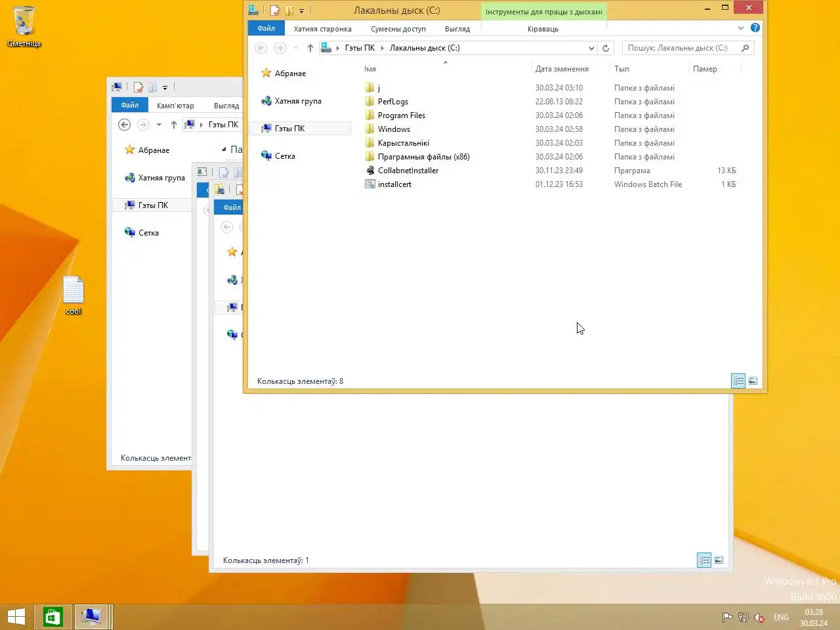The image size is (840, 630).
Task: Click the network icon in system tray
Action: pos(743,617)
